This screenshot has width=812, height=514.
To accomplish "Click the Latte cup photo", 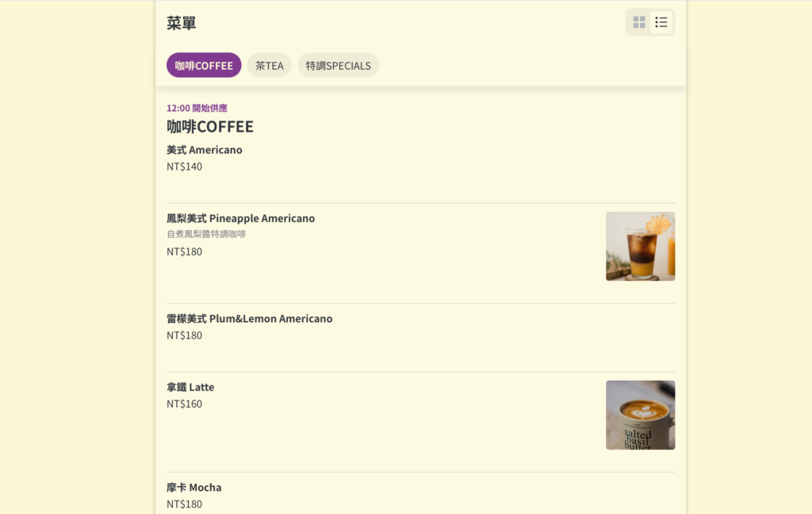I will (641, 415).
